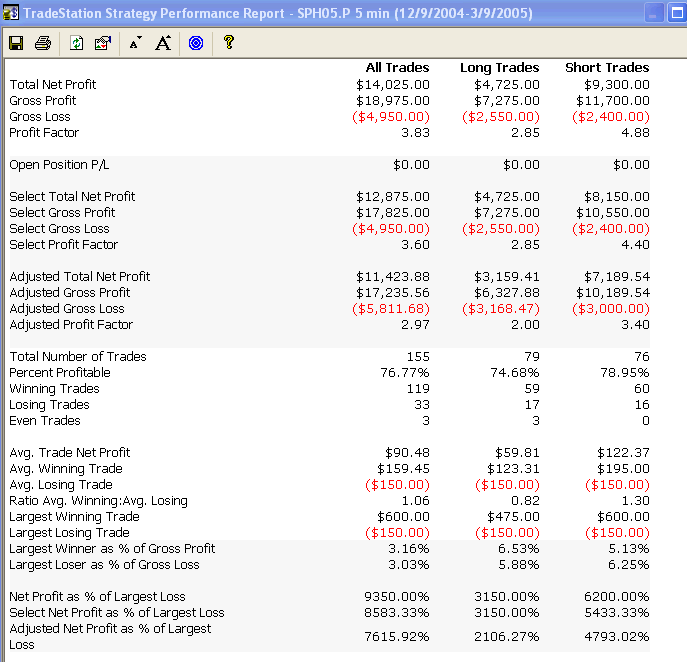Click the Adjusted Gross Loss label
This screenshot has height=662, width=687.
[x=67, y=308]
